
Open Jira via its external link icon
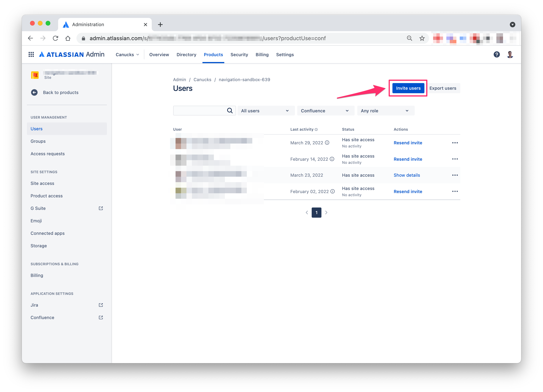point(101,305)
